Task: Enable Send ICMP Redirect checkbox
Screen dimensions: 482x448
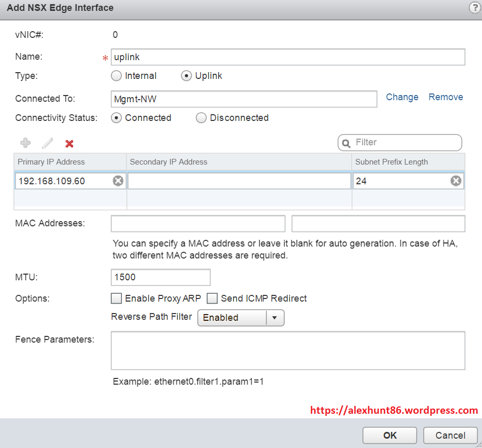Action: click(x=212, y=298)
